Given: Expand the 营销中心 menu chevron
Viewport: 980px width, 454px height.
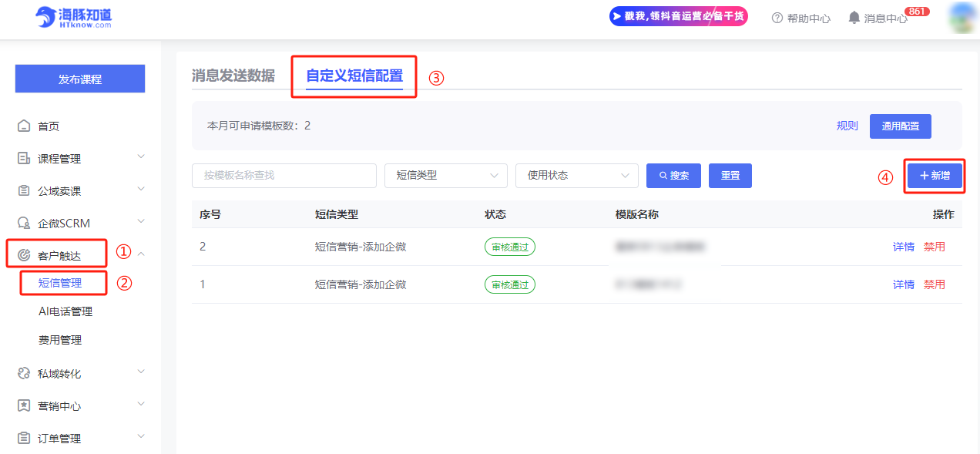Looking at the screenshot, I should [x=141, y=404].
